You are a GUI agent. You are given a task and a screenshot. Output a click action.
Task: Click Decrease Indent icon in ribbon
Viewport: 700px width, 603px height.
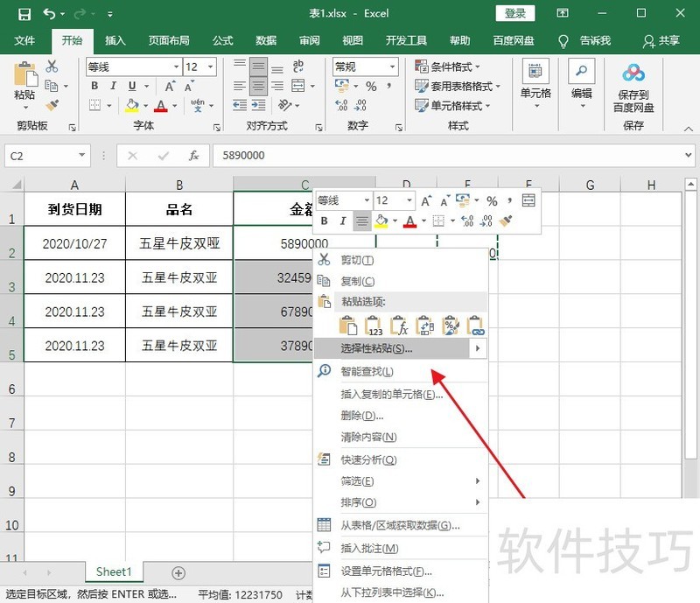coord(240,105)
